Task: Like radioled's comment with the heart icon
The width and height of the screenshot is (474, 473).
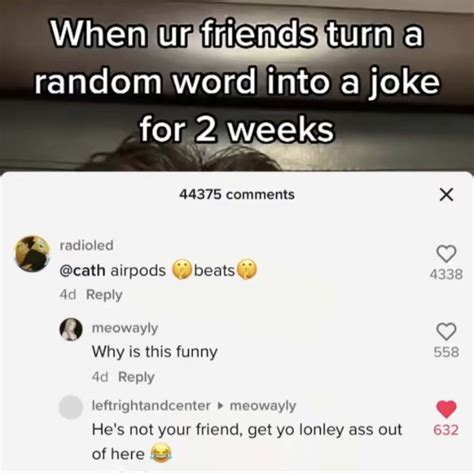Action: (x=446, y=254)
